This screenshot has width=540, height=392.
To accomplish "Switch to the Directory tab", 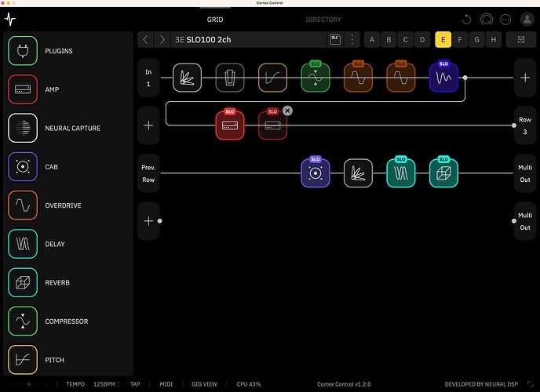I will coord(323,20).
